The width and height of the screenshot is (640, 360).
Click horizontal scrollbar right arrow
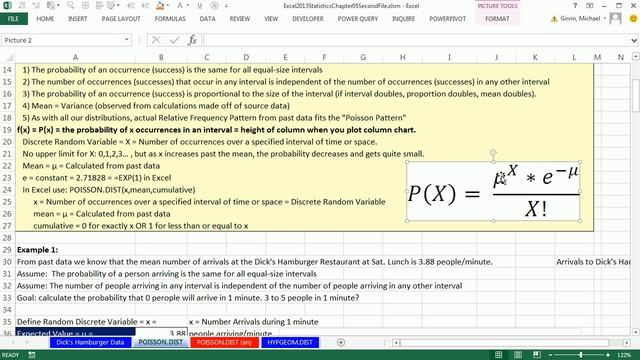click(627, 342)
